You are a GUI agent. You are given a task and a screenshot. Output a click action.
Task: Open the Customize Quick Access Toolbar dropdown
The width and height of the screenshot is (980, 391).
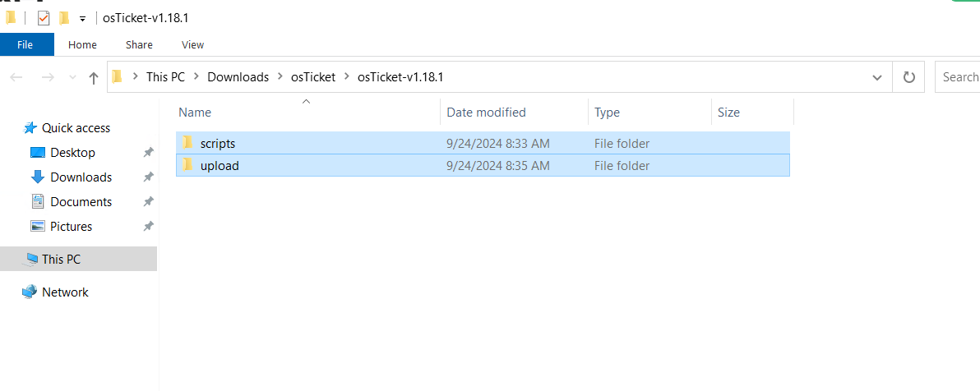[x=82, y=19]
